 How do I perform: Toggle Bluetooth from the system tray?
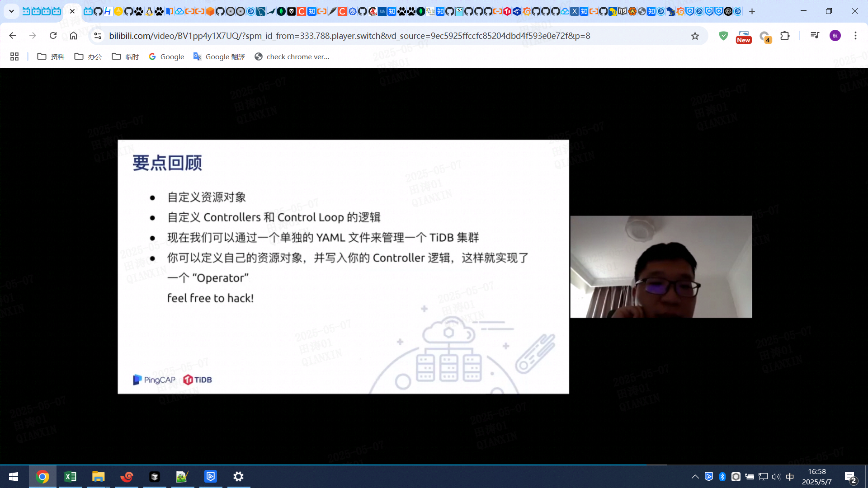tap(722, 477)
